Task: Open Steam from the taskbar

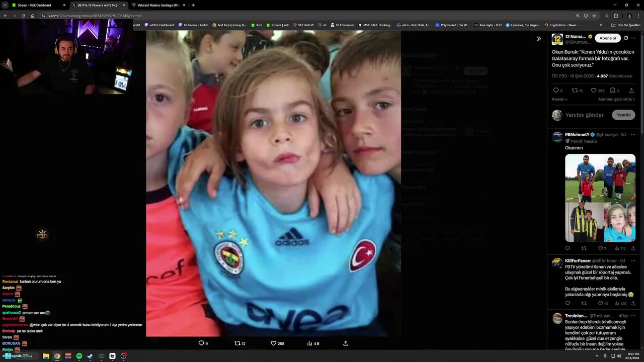Action: click(x=90, y=356)
